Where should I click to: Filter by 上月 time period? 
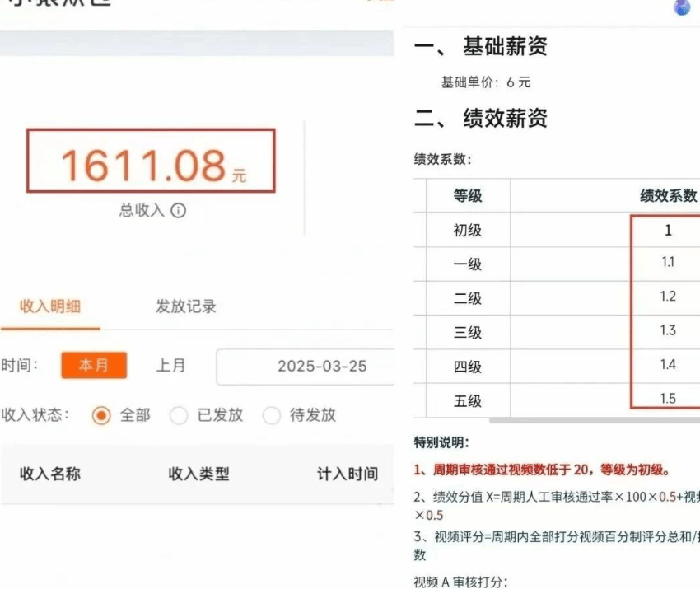[x=171, y=366]
